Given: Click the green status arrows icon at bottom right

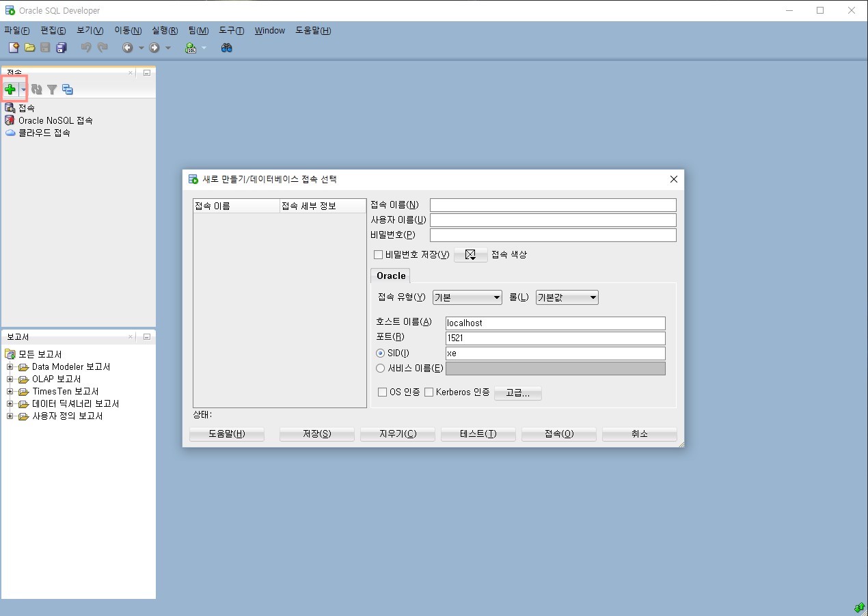Looking at the screenshot, I should tap(859, 608).
